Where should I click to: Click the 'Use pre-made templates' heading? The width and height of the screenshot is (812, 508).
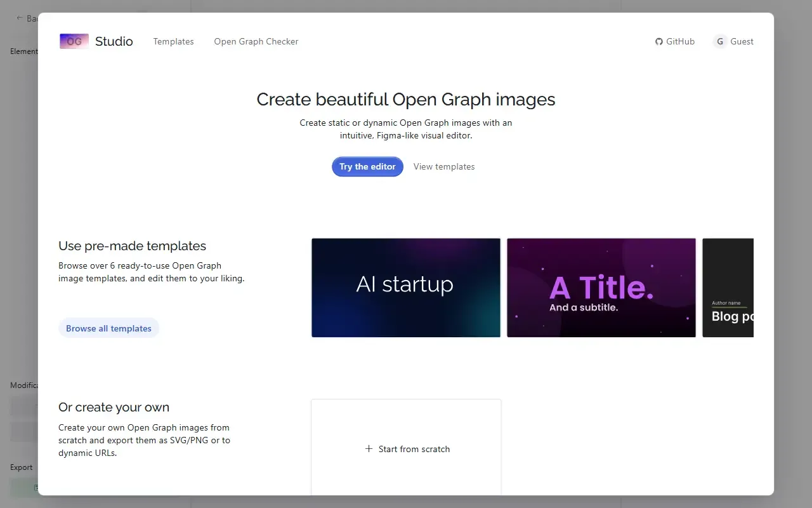[132, 246]
